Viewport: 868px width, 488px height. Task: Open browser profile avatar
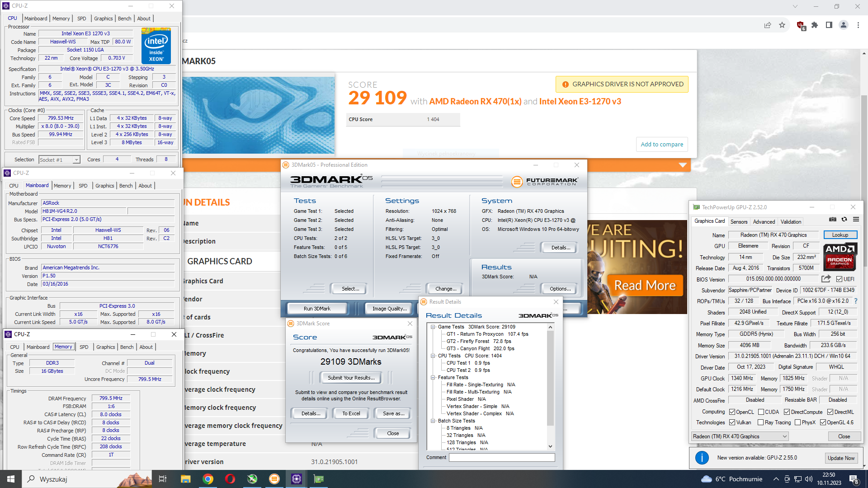pyautogui.click(x=844, y=25)
